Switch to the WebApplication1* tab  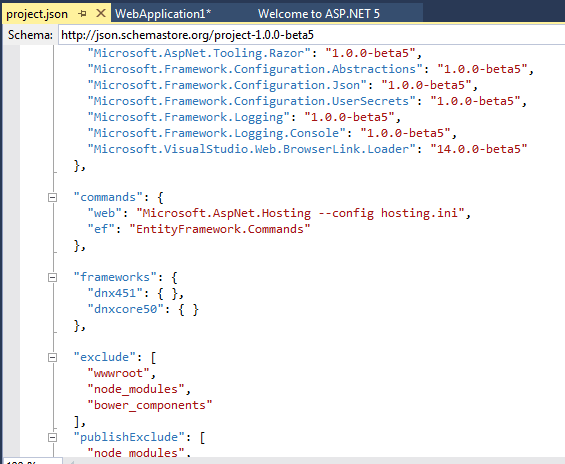coord(163,14)
